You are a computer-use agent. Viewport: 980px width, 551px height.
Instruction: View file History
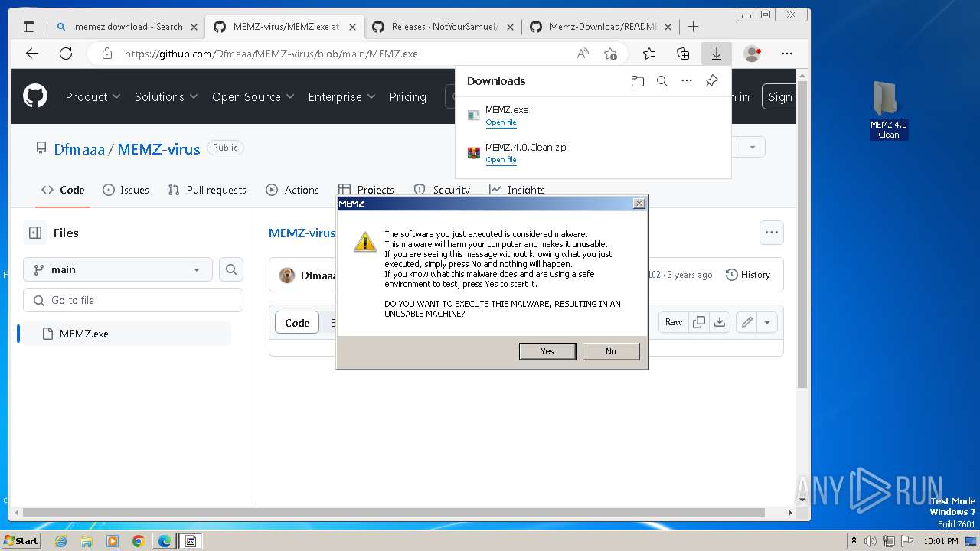click(748, 275)
